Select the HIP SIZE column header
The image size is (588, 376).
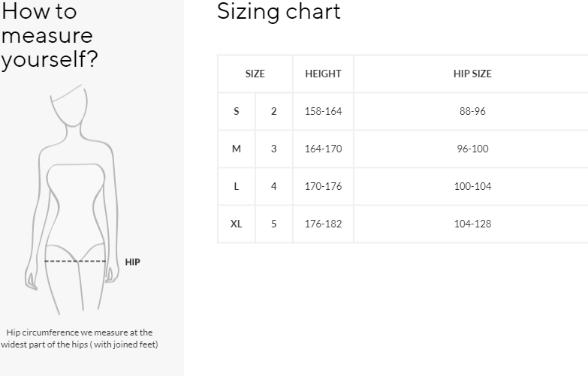click(472, 74)
